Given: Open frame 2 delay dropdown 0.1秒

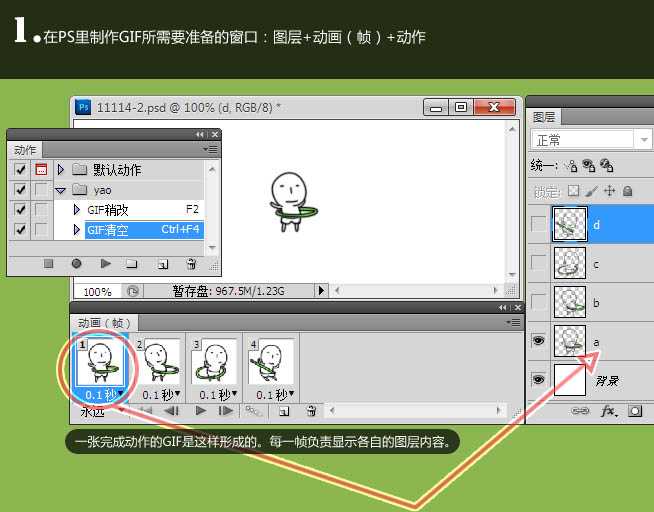Looking at the screenshot, I should coord(178,393).
